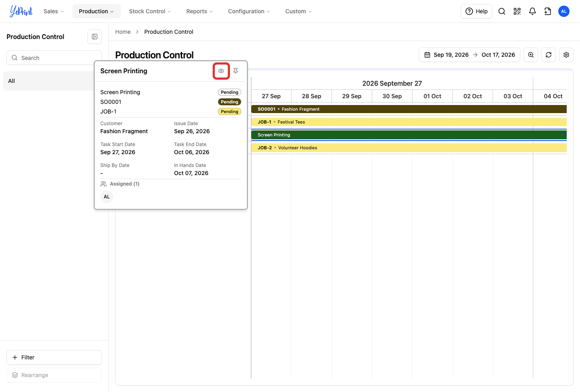Click the 01 Oct column header
The width and height of the screenshot is (580, 392).
pyautogui.click(x=432, y=96)
